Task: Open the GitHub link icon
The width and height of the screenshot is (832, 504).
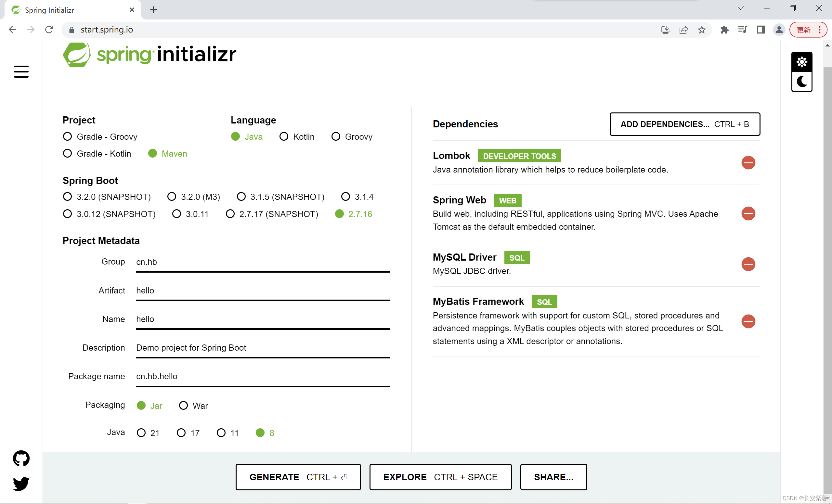Action: pos(21,459)
